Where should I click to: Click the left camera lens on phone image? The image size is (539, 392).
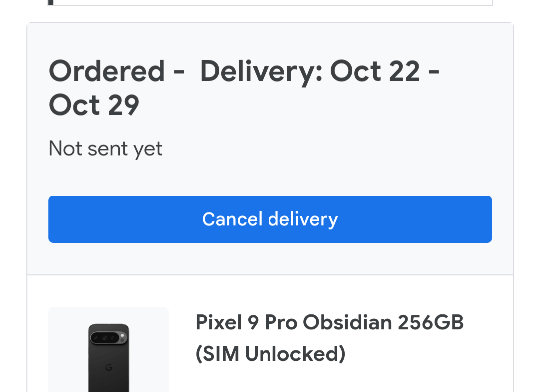click(x=96, y=338)
